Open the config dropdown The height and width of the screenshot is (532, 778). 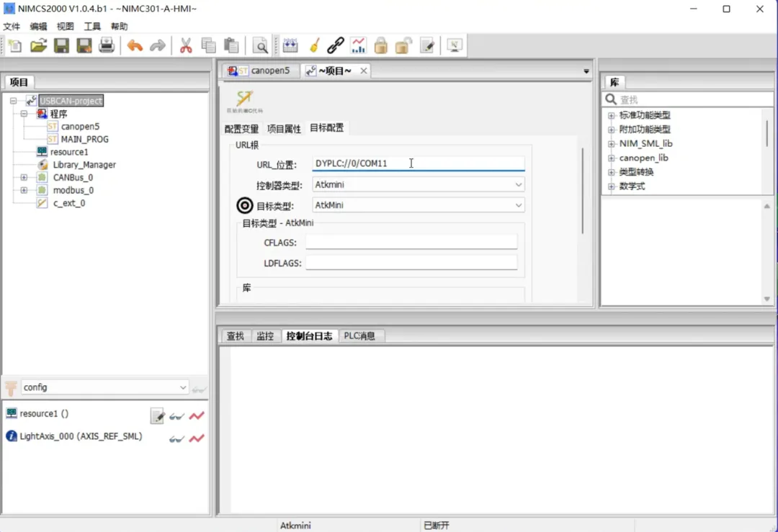point(104,387)
